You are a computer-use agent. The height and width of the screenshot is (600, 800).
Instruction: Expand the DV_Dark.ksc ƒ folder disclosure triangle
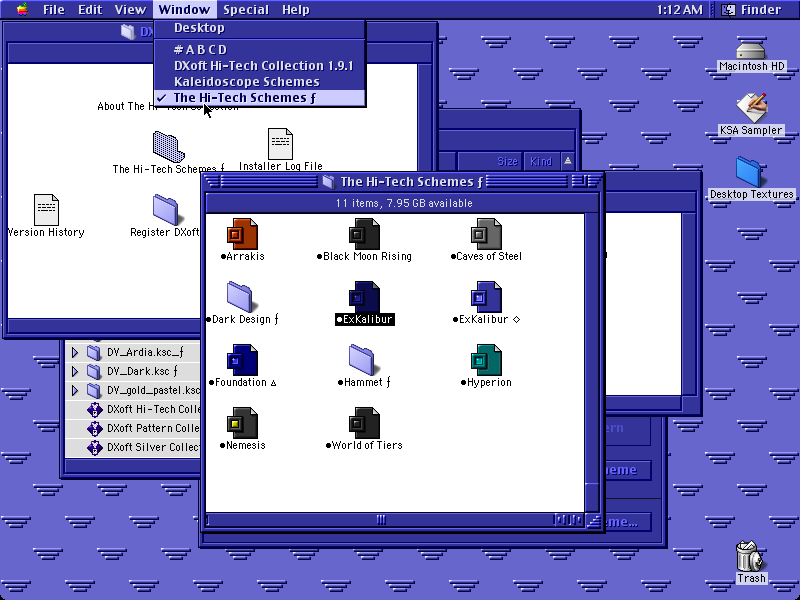click(x=74, y=371)
